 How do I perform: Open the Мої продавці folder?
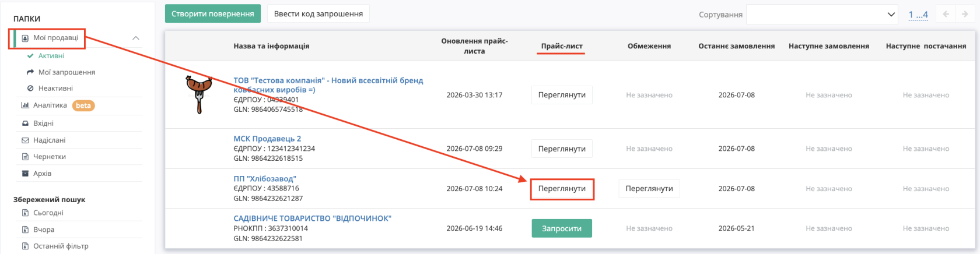coord(55,38)
